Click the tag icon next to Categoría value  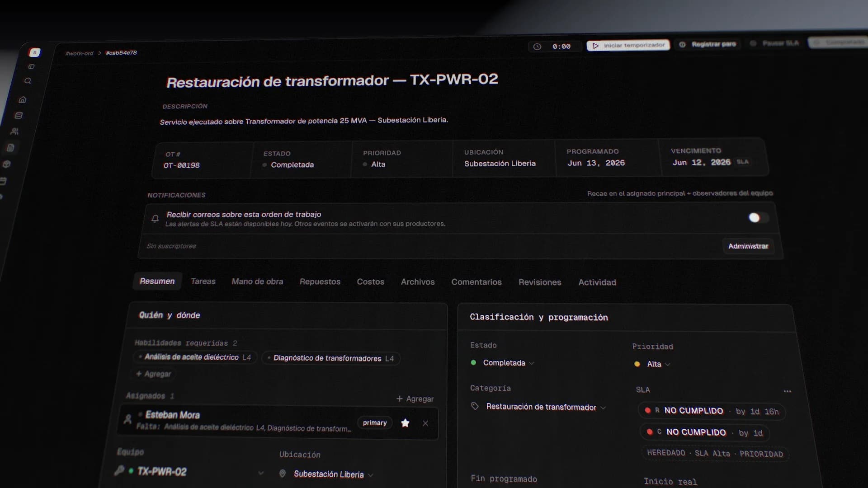[475, 406]
